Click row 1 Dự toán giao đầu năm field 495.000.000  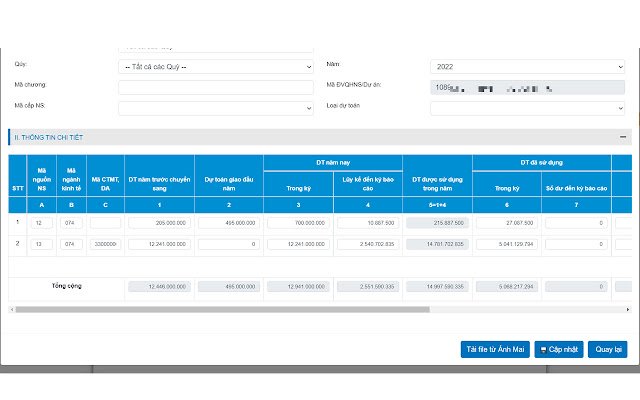(229, 223)
